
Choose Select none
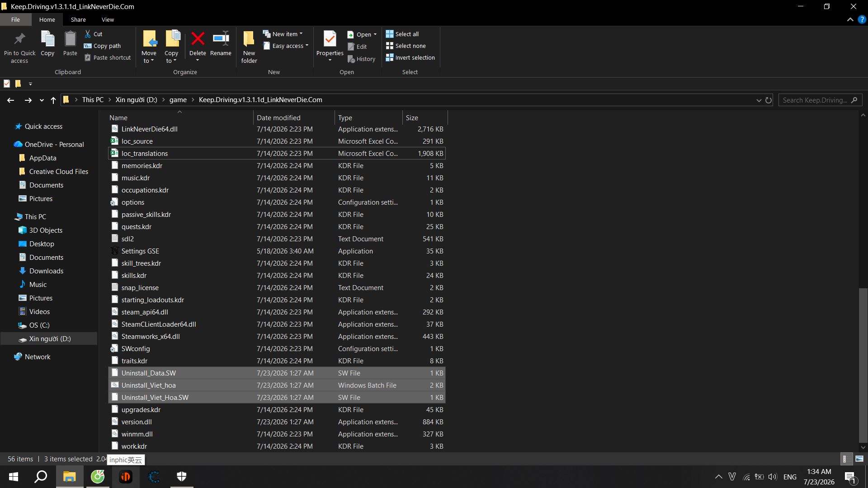(406, 46)
